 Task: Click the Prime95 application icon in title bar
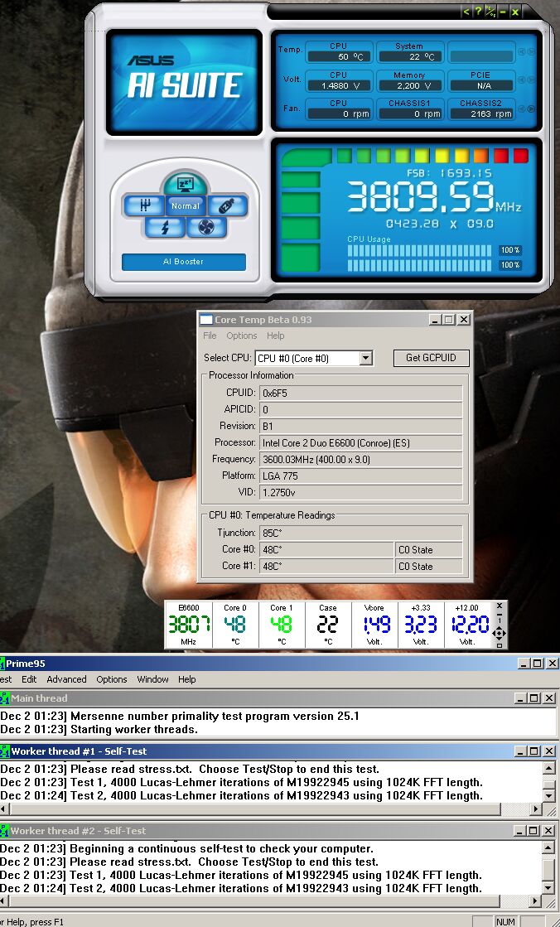click(2, 664)
